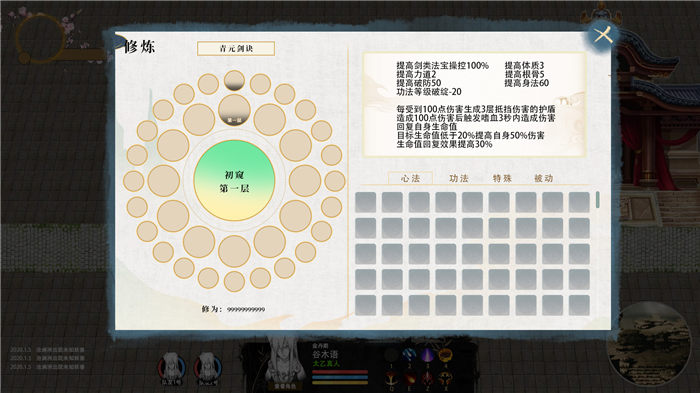Click the 生命值回复效果提高30% line
Image resolution: width=700 pixels, height=393 pixels.
tap(444, 144)
